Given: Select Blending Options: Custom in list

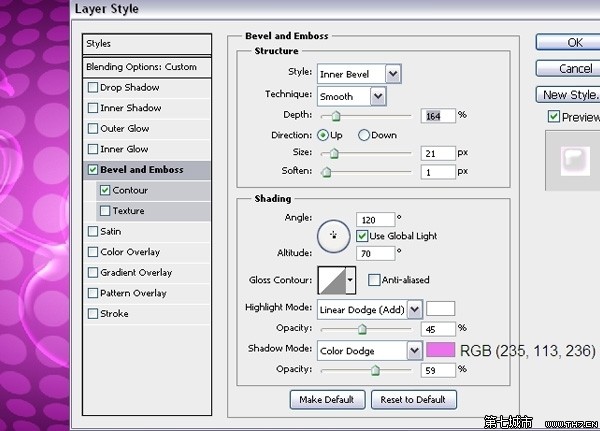Looking at the screenshot, I should click(x=148, y=67).
